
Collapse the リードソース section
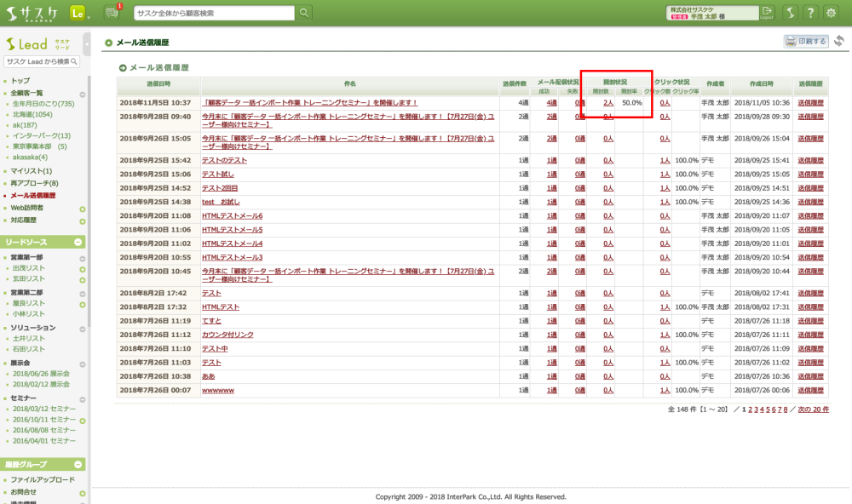pyautogui.click(x=78, y=242)
